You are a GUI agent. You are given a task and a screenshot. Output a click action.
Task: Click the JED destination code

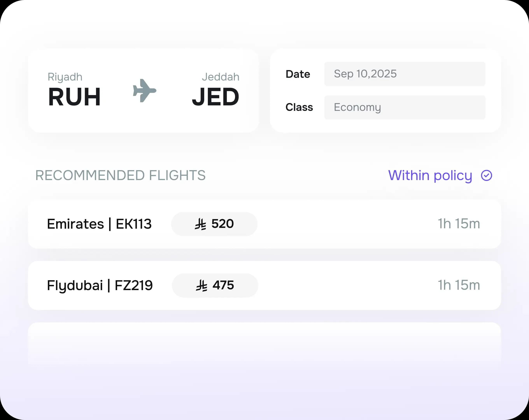215,96
